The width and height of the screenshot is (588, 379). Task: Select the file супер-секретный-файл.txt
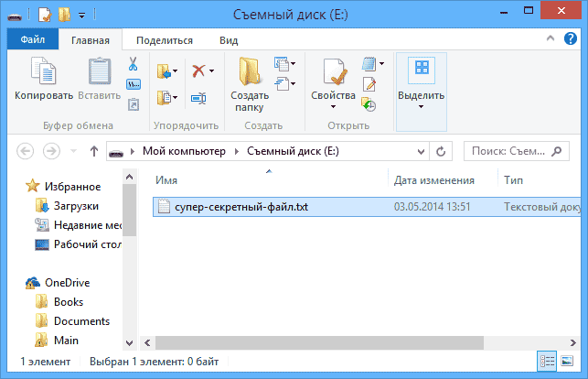point(367,207)
